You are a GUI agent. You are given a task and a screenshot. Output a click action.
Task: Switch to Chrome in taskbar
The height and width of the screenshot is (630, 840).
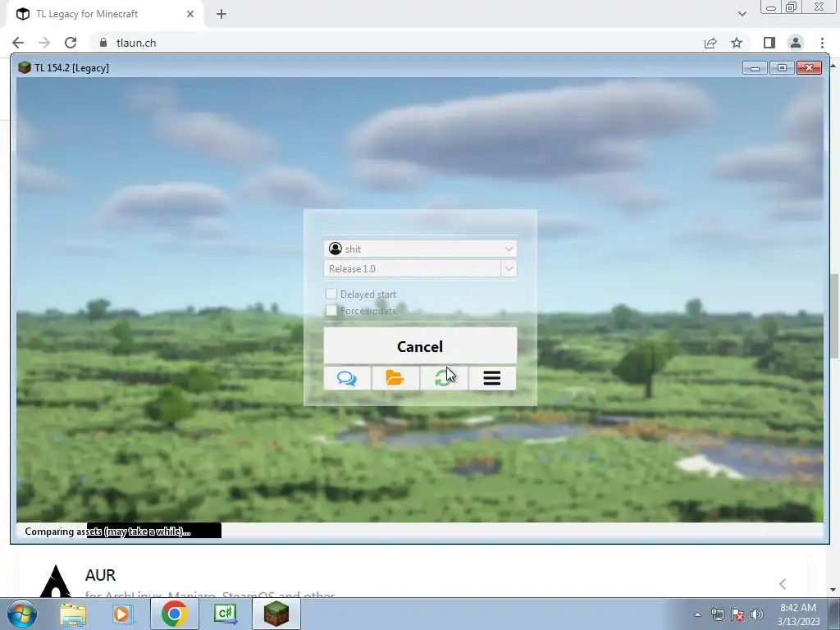[175, 614]
